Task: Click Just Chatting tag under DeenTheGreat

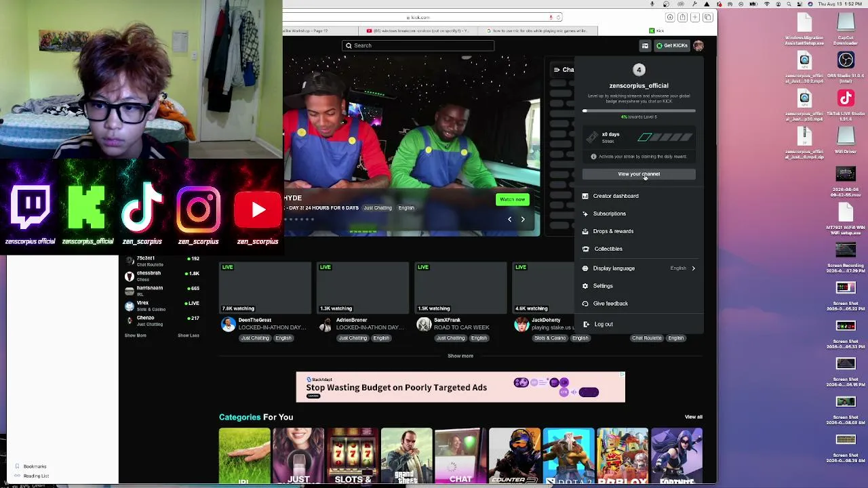Action: click(255, 338)
